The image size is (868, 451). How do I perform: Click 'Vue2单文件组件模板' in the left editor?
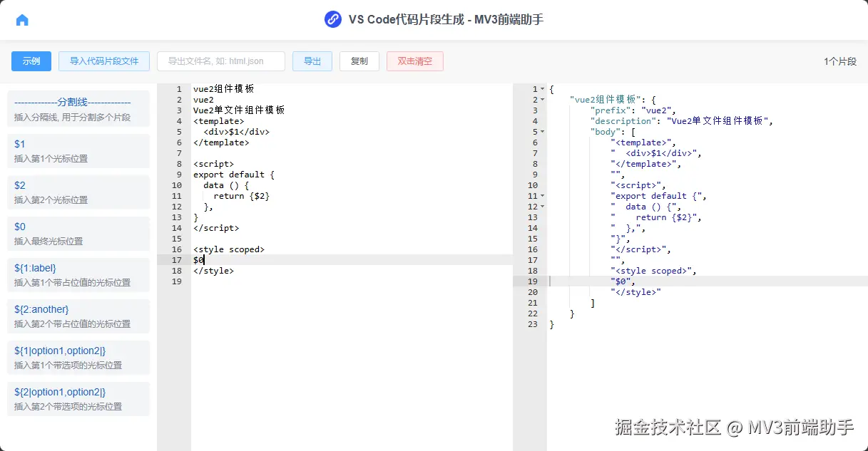(239, 110)
